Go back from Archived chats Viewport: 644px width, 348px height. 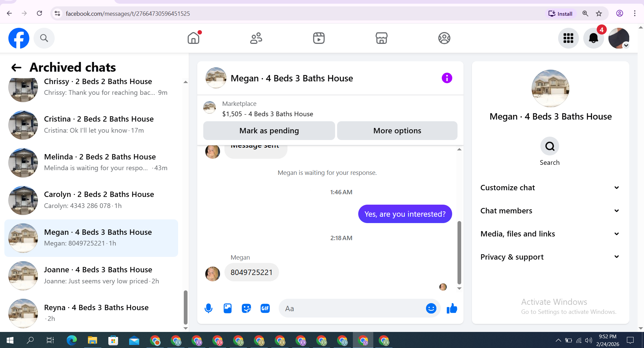click(x=16, y=68)
